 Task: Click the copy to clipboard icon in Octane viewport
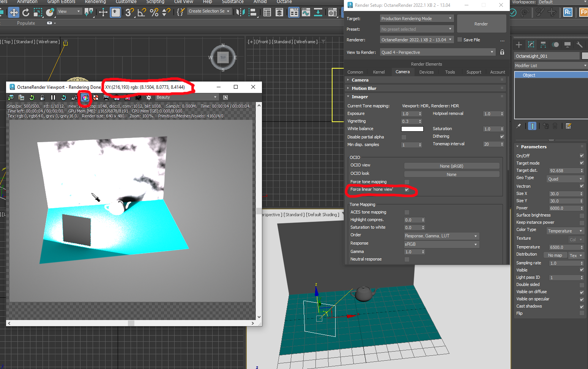point(21,97)
